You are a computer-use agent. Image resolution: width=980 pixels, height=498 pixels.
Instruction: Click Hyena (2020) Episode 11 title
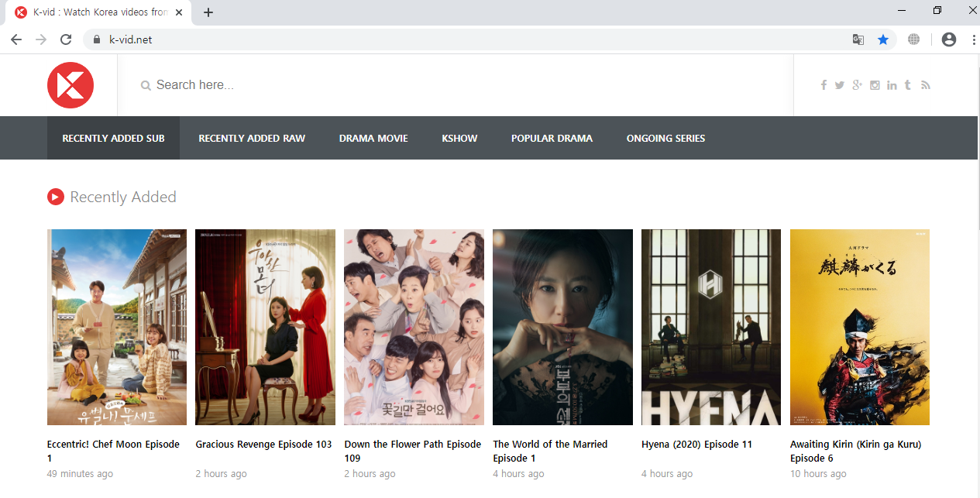pos(696,445)
